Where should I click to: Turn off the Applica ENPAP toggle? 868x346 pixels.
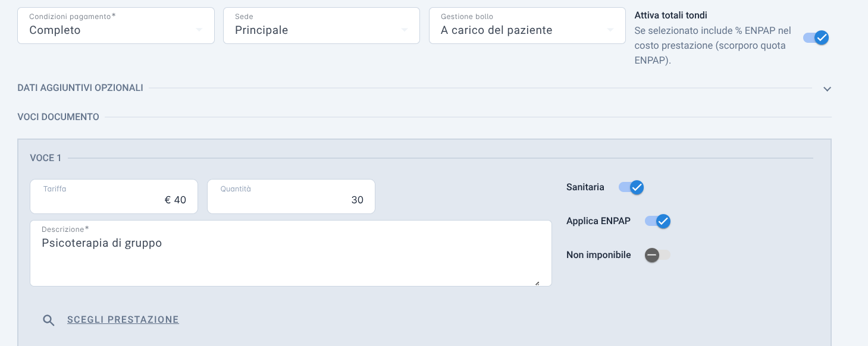click(x=658, y=221)
